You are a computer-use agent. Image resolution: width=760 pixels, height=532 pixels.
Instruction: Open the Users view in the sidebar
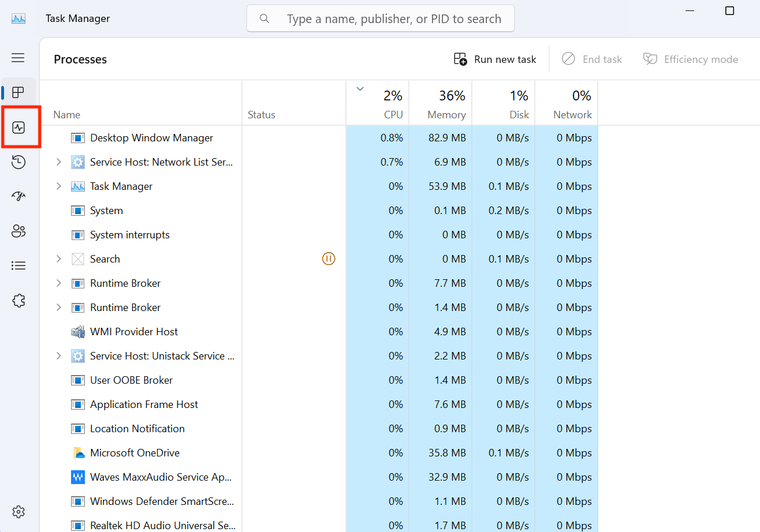pyautogui.click(x=18, y=231)
